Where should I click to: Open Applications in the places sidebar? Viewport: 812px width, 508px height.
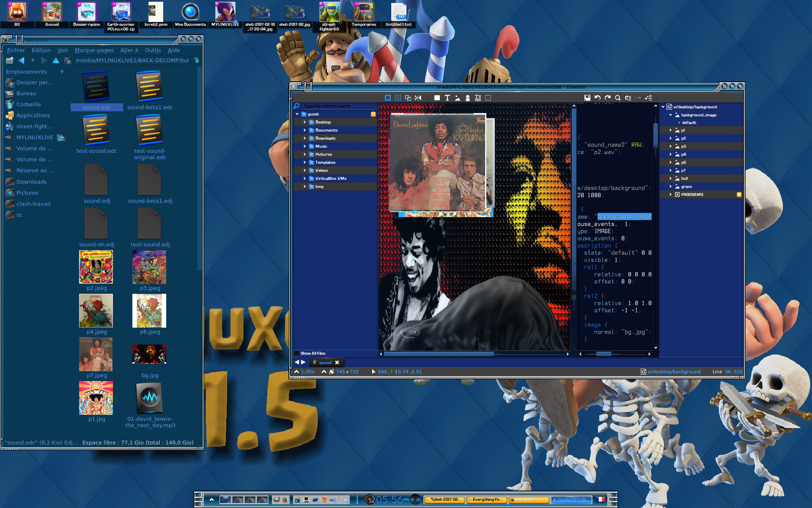pyautogui.click(x=33, y=115)
